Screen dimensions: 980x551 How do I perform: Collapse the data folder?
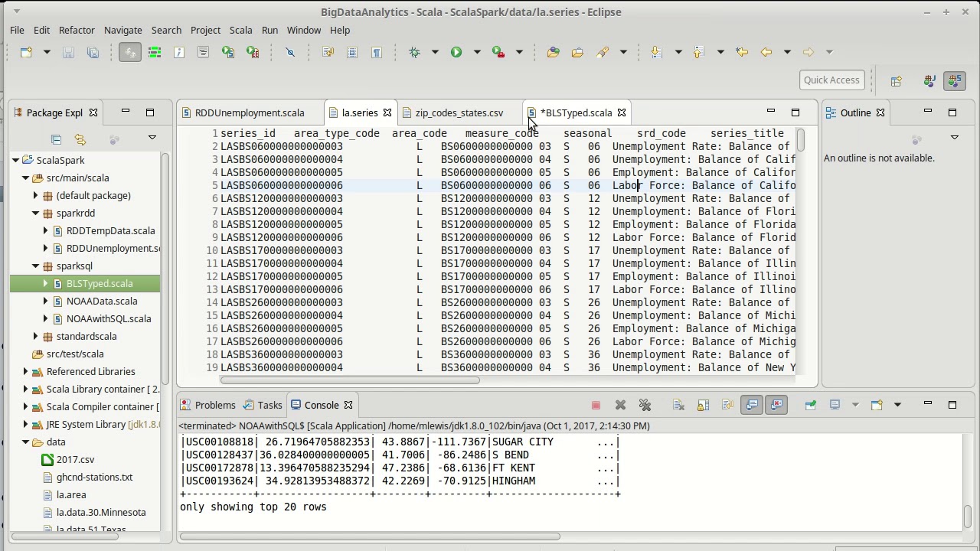pos(25,442)
